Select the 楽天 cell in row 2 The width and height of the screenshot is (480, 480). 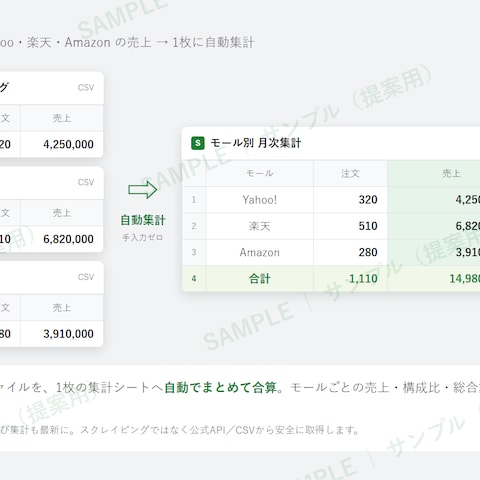tap(260, 226)
